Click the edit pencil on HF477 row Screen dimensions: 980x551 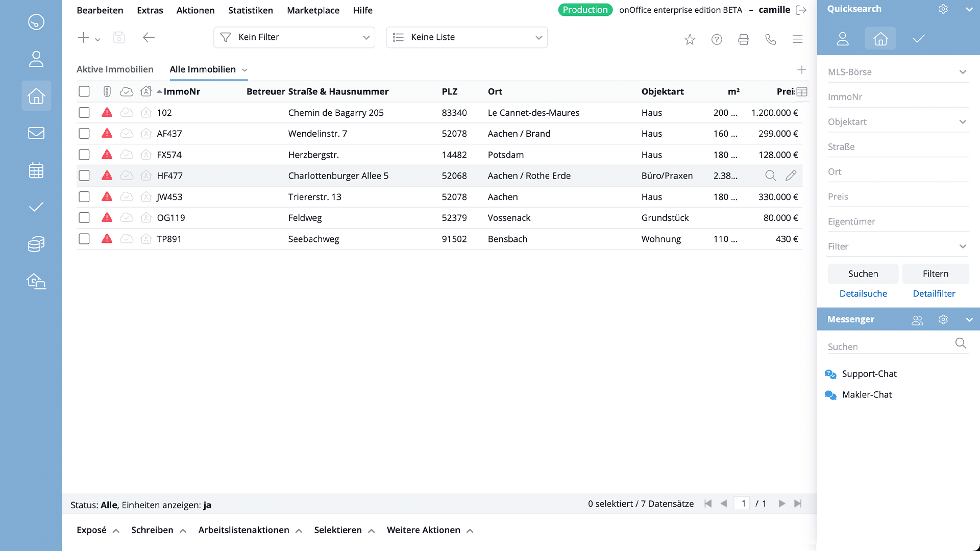tap(791, 176)
